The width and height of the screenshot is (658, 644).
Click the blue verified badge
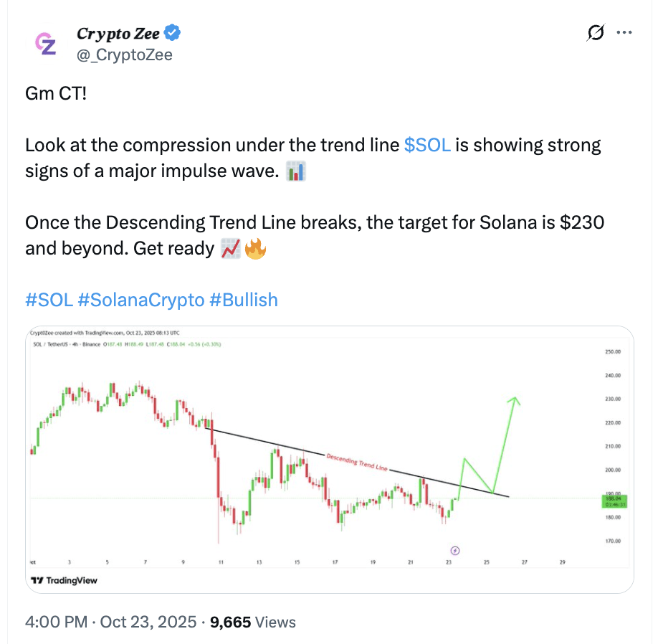(x=173, y=33)
